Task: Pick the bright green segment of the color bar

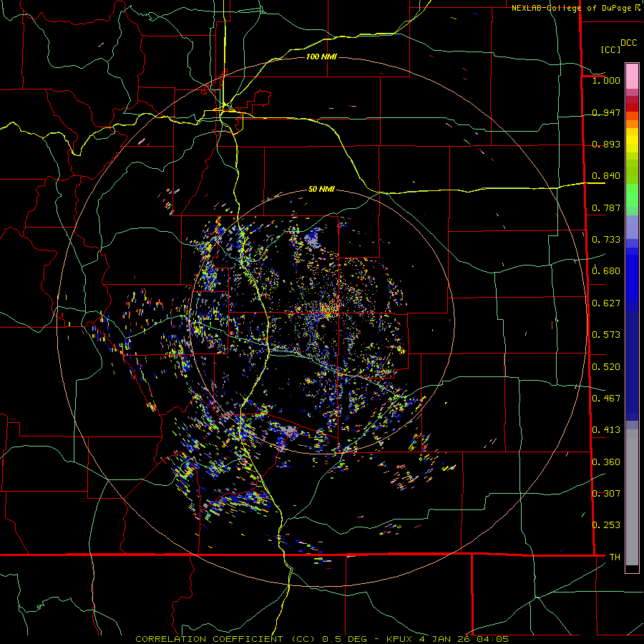Action: [632, 195]
